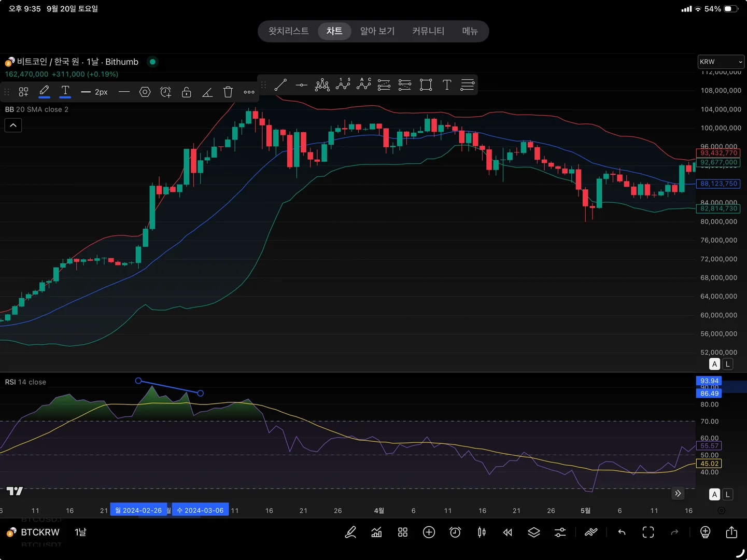Click the 2024-03-06 date marker on time axis

[200, 510]
